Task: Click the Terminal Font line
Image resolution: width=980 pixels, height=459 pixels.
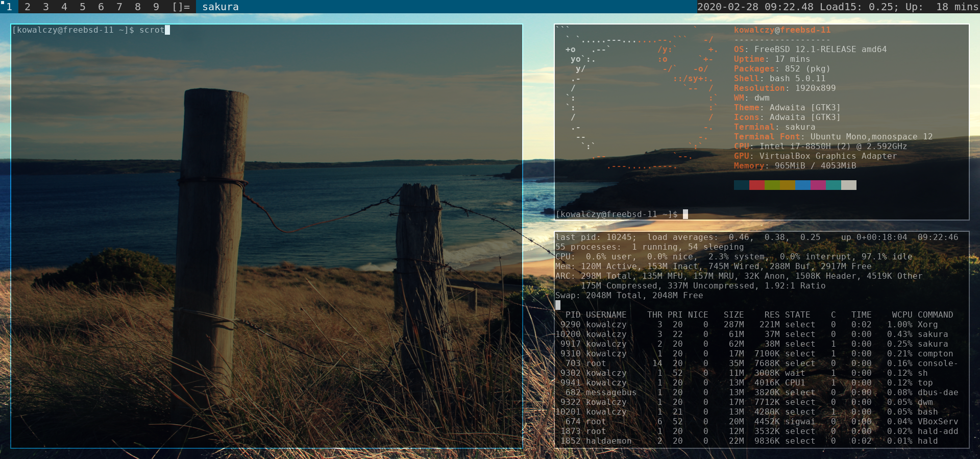Action: click(833, 136)
